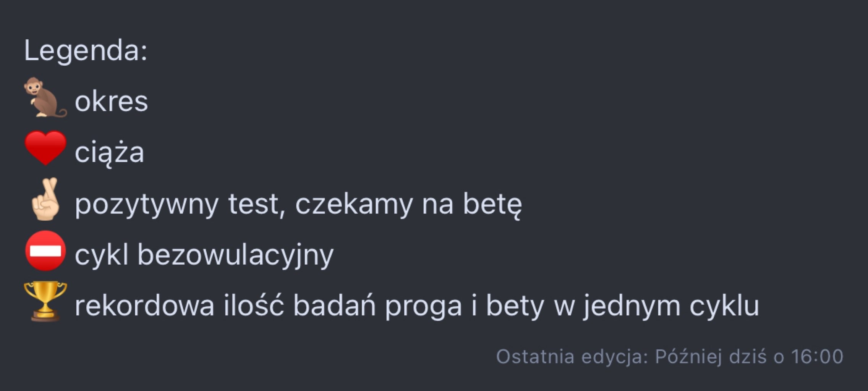Click the word okres
Image resolution: width=868 pixels, height=391 pixels.
click(111, 102)
